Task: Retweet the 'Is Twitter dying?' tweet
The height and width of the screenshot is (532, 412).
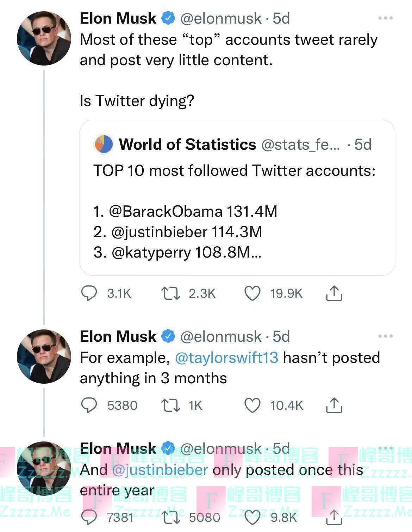Action: tap(171, 293)
